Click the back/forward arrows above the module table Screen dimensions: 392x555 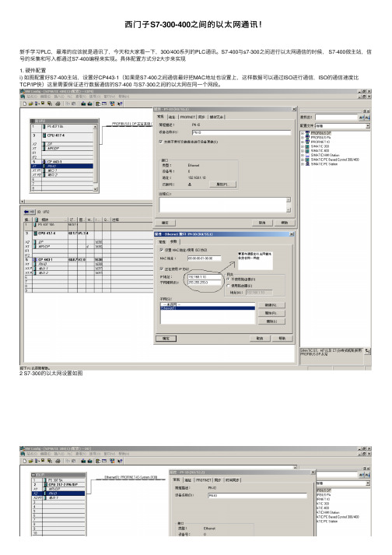pos(30,212)
